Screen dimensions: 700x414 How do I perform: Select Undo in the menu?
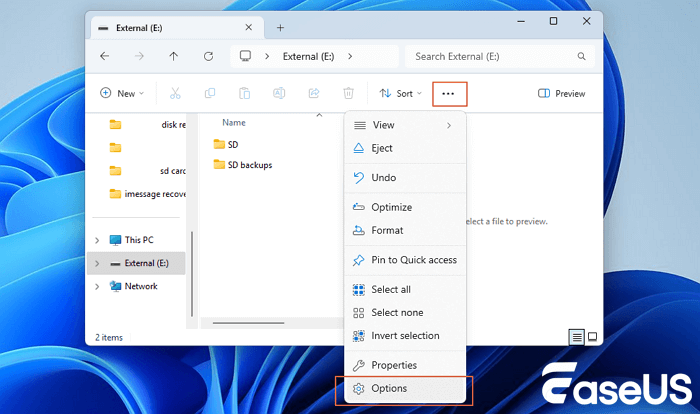click(405, 178)
